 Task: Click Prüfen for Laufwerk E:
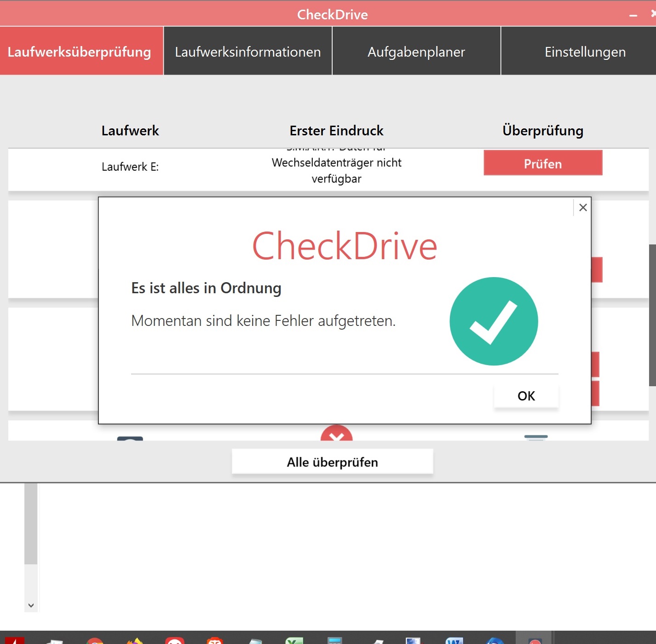point(543,163)
